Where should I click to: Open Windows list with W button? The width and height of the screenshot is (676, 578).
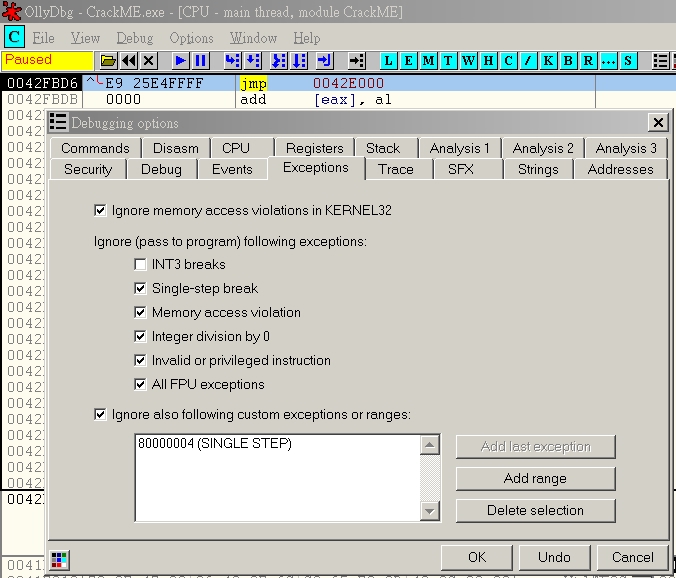(468, 60)
